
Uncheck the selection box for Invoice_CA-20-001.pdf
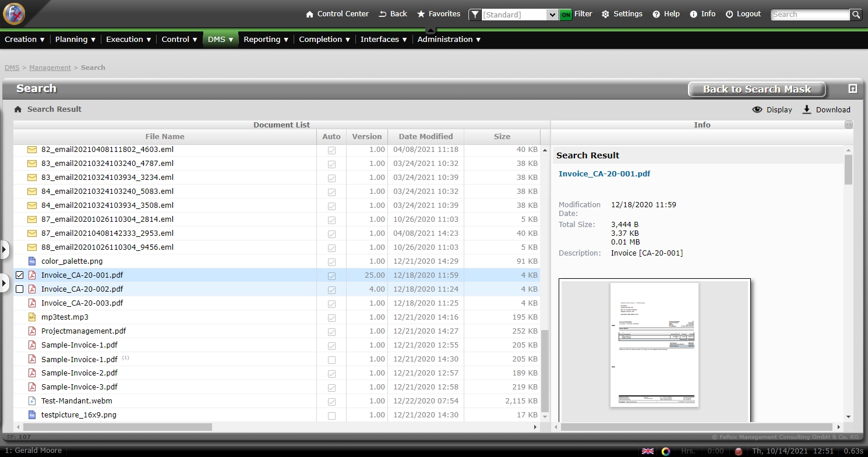[x=19, y=275]
